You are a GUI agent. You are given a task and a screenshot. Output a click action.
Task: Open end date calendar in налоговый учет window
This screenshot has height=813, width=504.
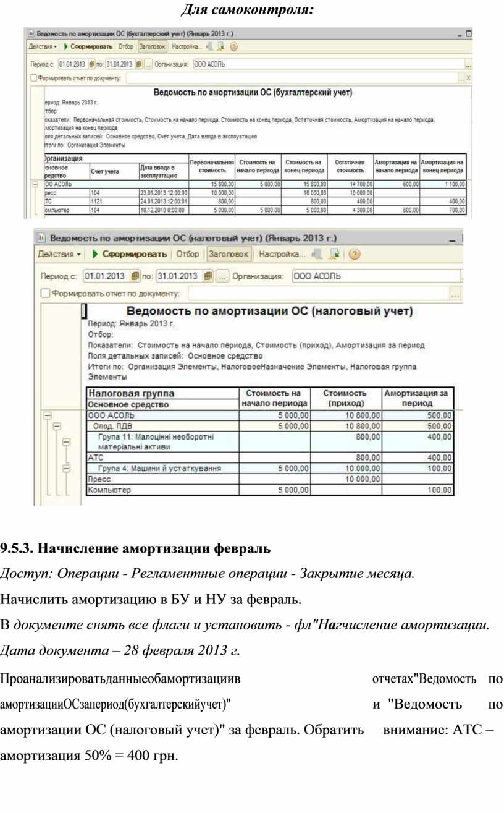click(x=208, y=276)
